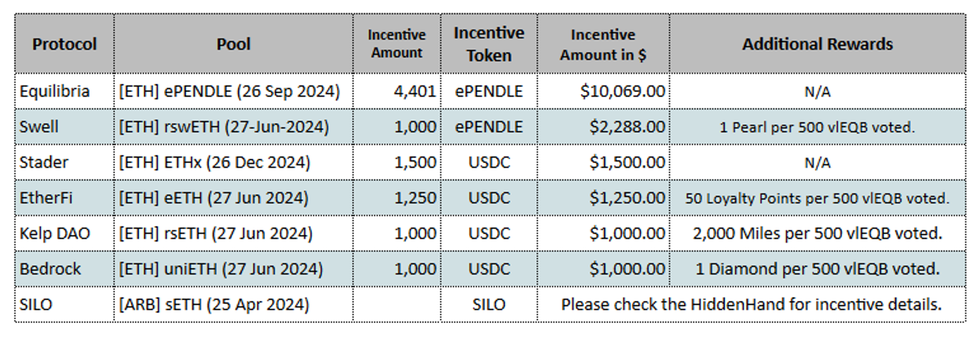Click the $10,069.00 amount cell
Image resolution: width=980 pixels, height=338 pixels.
tap(622, 91)
